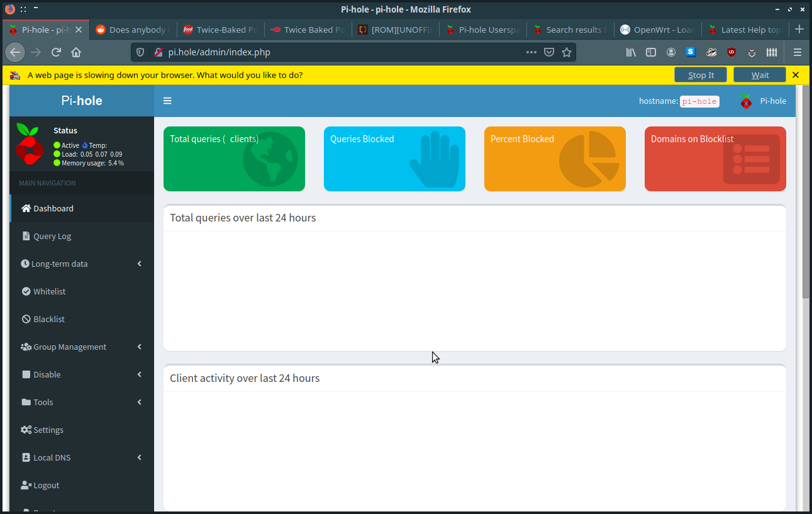Open the Queries Blocked blue card
The height and width of the screenshot is (514, 812).
click(394, 159)
